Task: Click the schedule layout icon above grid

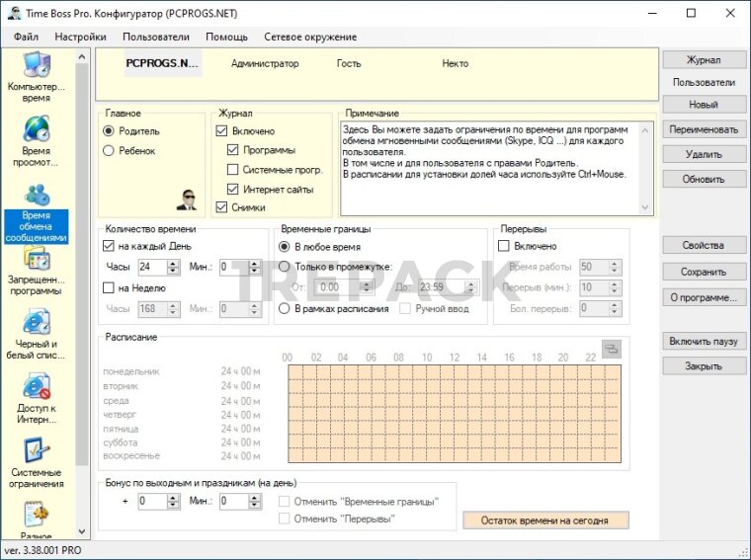Action: (x=612, y=348)
